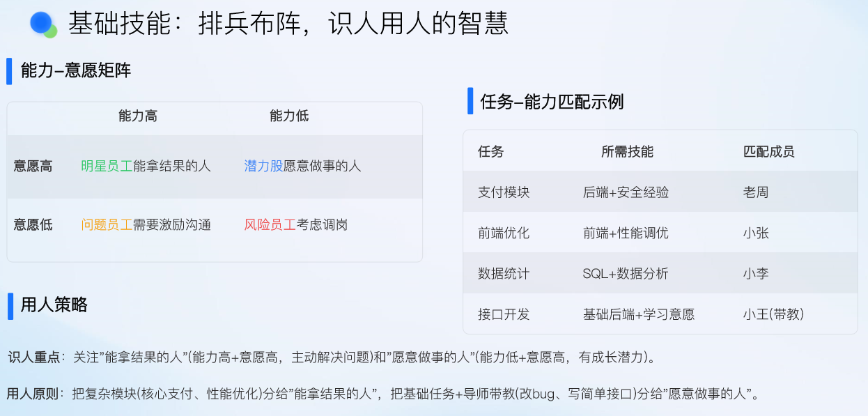
Task: Click the 用人策略 section heading
Action: [x=54, y=305]
